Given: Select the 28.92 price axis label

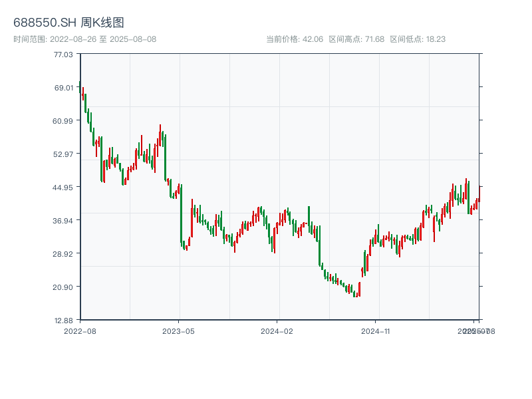Looking at the screenshot, I should click(x=64, y=254).
